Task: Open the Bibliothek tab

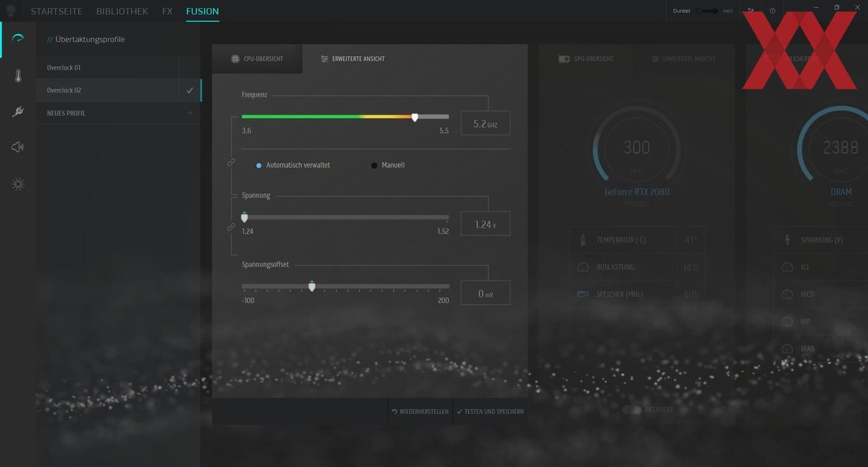Action: coord(122,11)
